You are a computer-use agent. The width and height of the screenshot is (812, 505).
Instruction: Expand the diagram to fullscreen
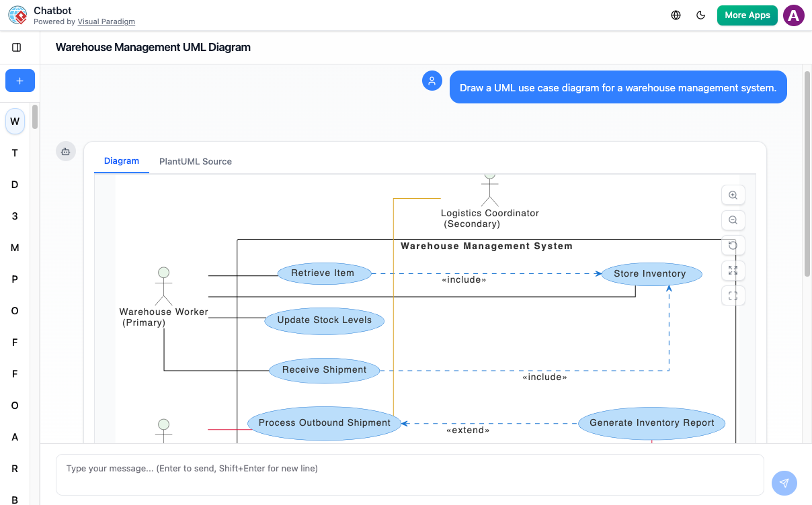point(733,271)
